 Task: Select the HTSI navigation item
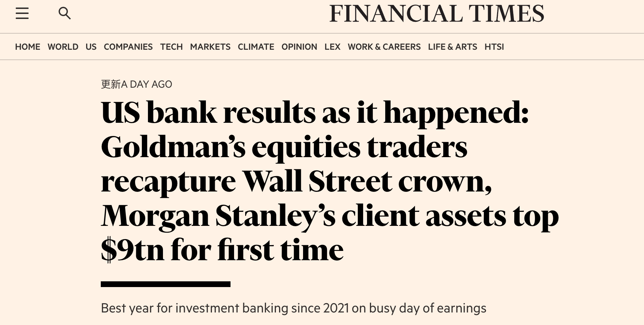494,47
